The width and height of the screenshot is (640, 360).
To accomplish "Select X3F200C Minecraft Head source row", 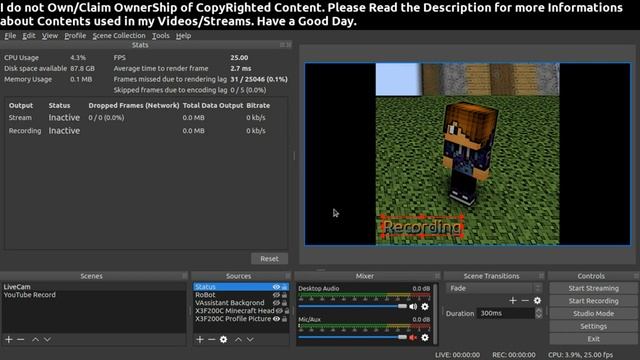I will click(x=241, y=311).
